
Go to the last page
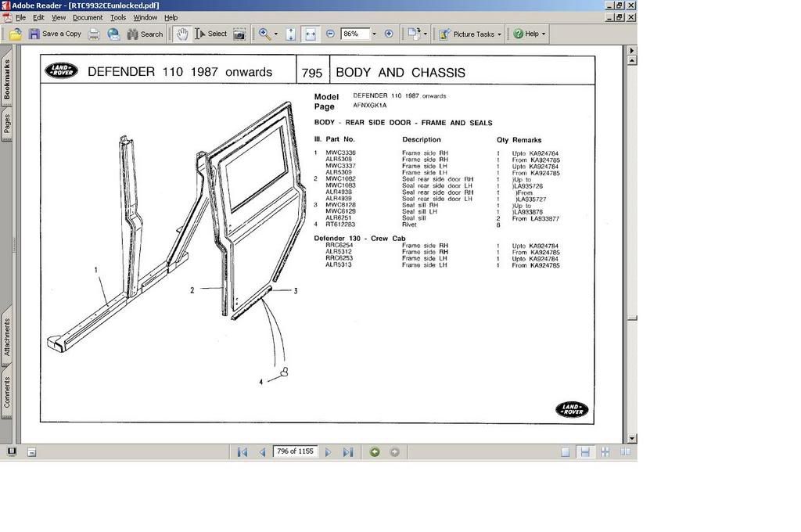point(348,451)
